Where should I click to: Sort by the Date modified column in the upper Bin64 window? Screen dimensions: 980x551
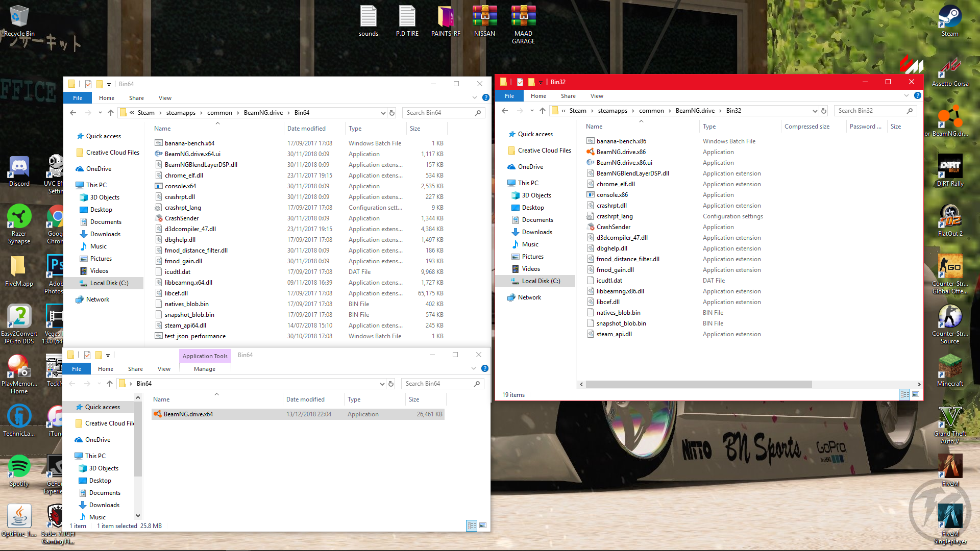pyautogui.click(x=306, y=129)
